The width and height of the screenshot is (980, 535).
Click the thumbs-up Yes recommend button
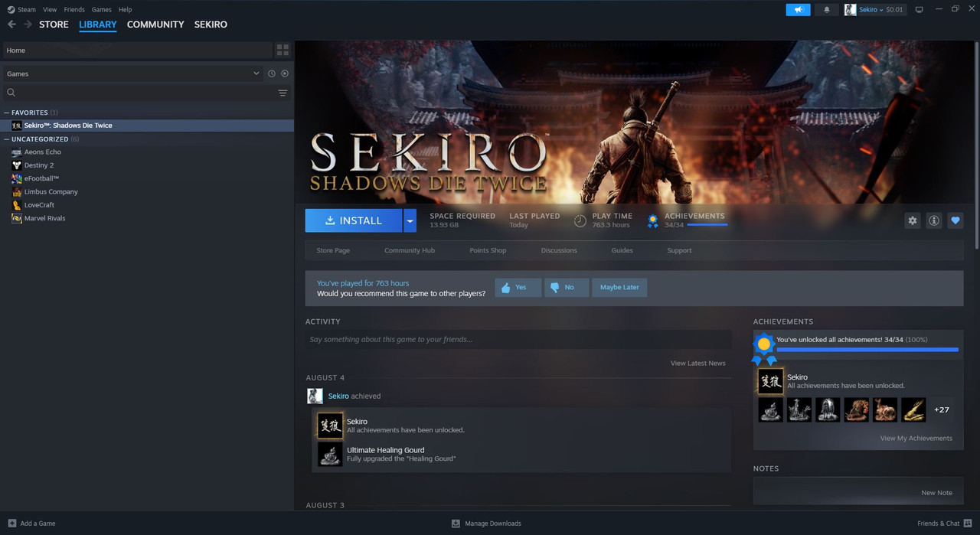pos(518,288)
